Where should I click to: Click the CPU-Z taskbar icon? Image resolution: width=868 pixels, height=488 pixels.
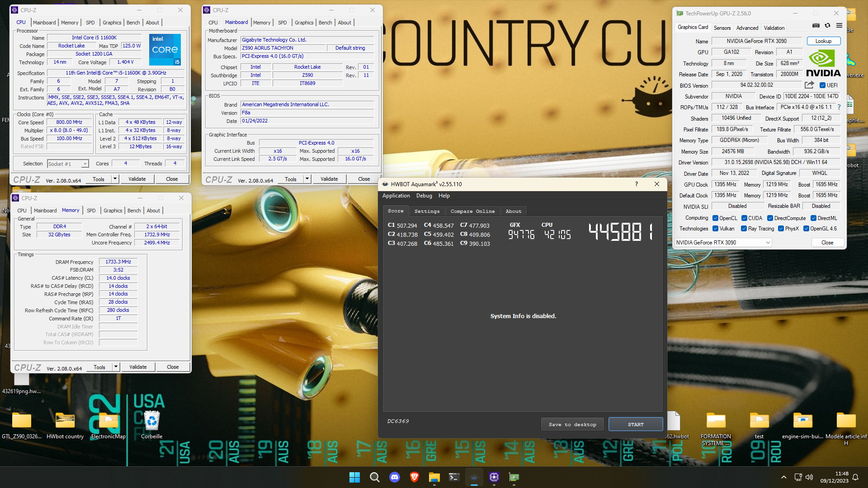[494, 477]
